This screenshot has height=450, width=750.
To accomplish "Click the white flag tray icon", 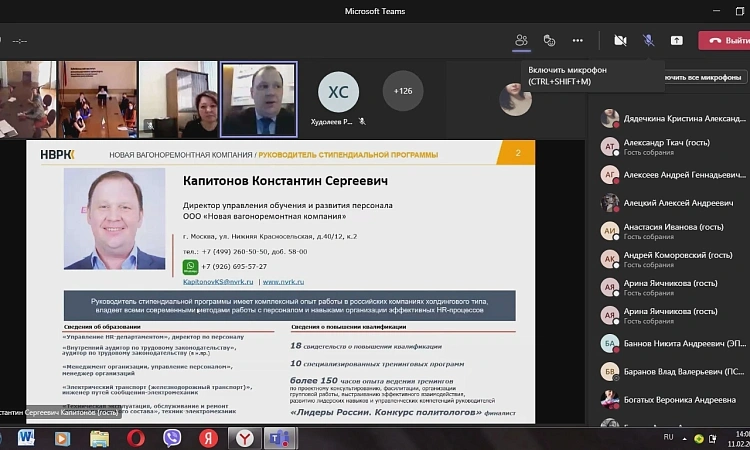I will coord(713,439).
